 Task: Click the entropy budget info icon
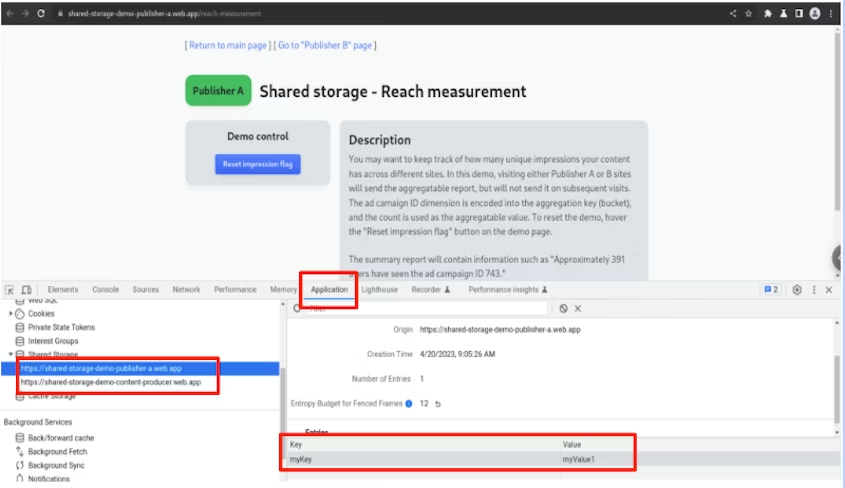pyautogui.click(x=409, y=403)
